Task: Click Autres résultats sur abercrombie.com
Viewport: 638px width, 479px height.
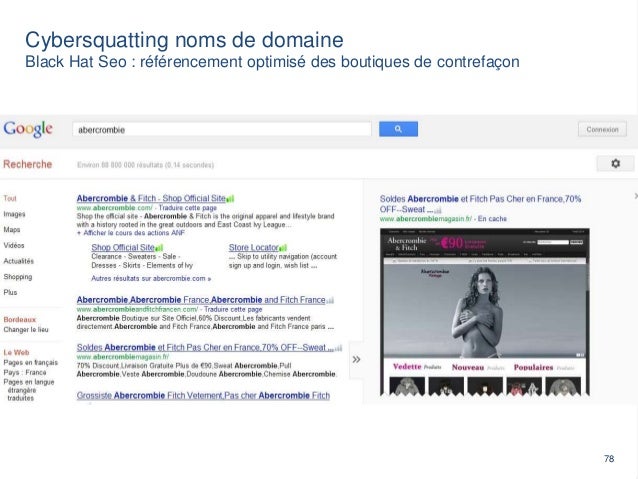Action: (151, 279)
